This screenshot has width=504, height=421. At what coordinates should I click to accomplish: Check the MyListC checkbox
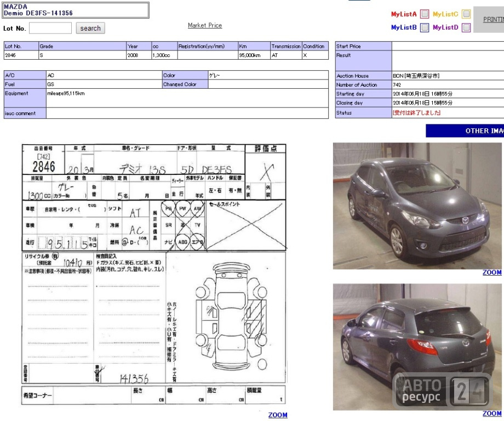point(466,14)
